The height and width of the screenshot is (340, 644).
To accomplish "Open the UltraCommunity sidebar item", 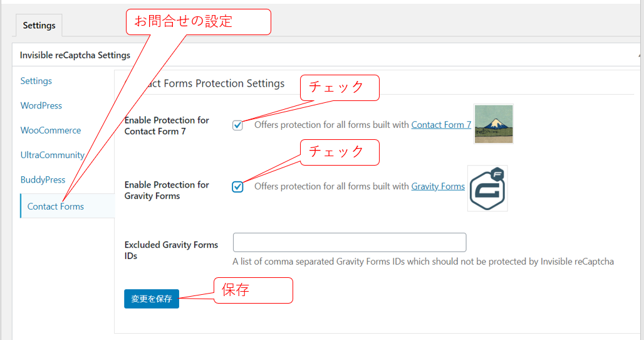I will click(52, 155).
